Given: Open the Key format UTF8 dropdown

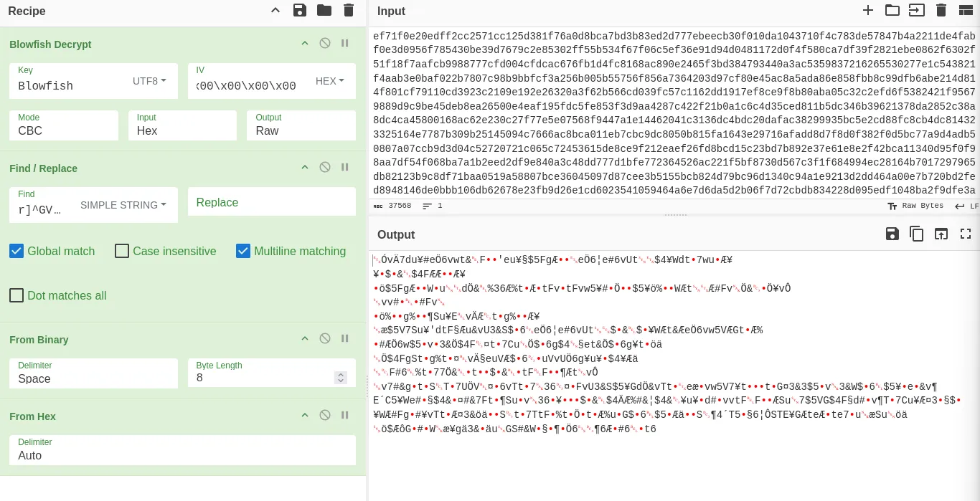Looking at the screenshot, I should pos(149,81).
